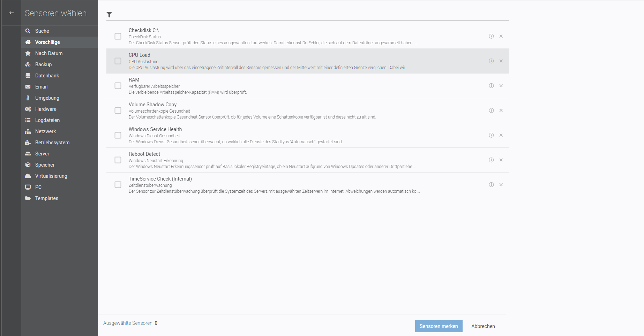Show info for TimeService Check sensor
The image size is (644, 336).
point(491,185)
